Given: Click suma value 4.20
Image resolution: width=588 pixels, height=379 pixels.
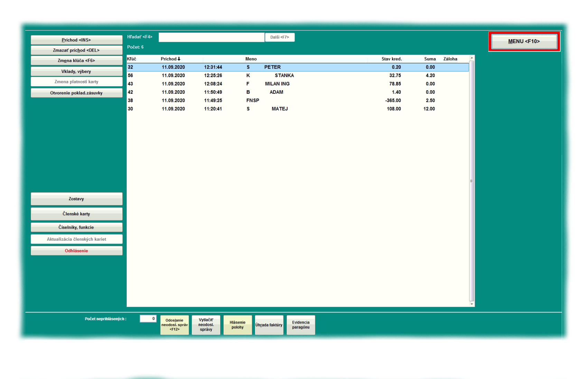Looking at the screenshot, I should click(x=430, y=76).
